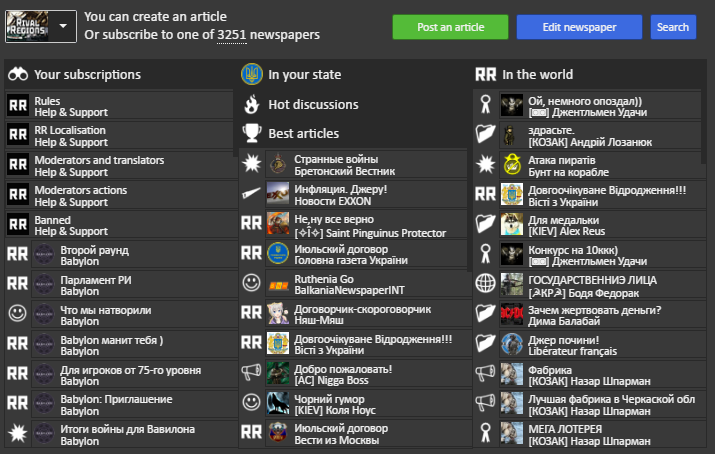Click the folder icon beside здрасьте.
The height and width of the screenshot is (454, 715).
pos(485,134)
